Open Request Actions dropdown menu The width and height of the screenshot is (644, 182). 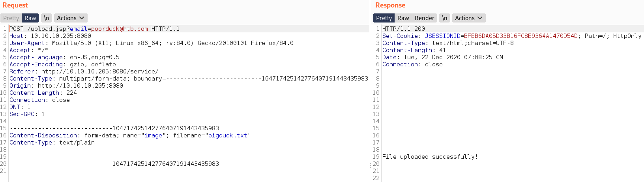pyautogui.click(x=71, y=18)
